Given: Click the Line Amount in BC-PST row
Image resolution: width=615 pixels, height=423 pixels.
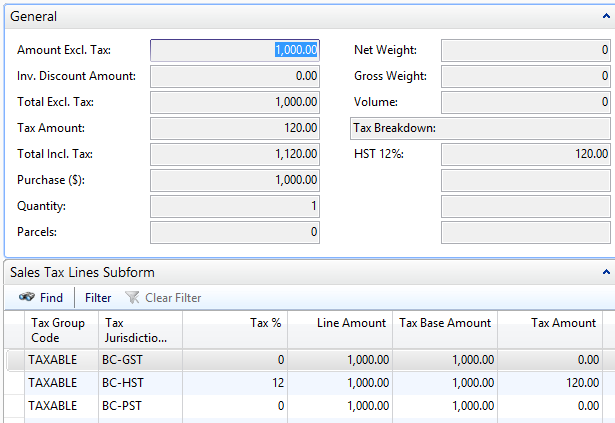Looking at the screenshot, I should (x=340, y=406).
